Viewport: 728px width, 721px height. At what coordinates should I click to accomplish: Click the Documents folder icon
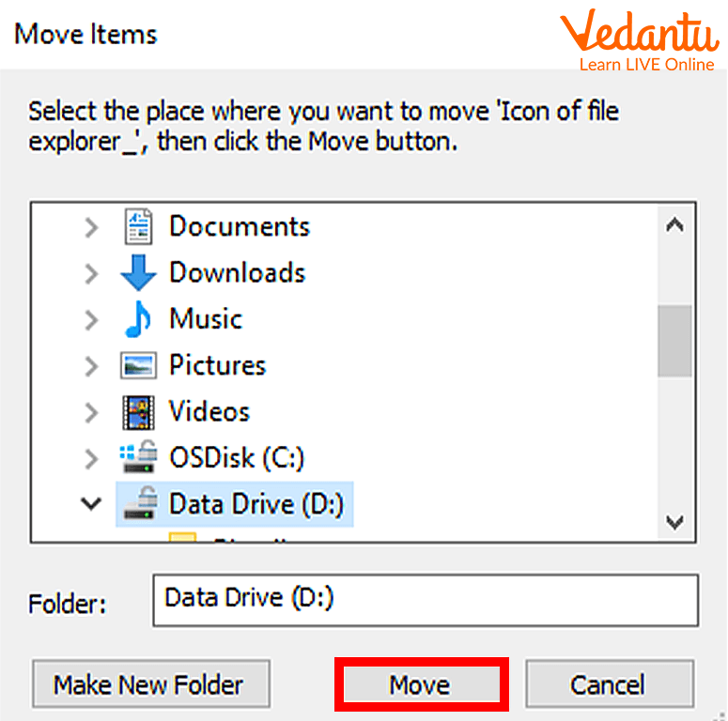(139, 226)
